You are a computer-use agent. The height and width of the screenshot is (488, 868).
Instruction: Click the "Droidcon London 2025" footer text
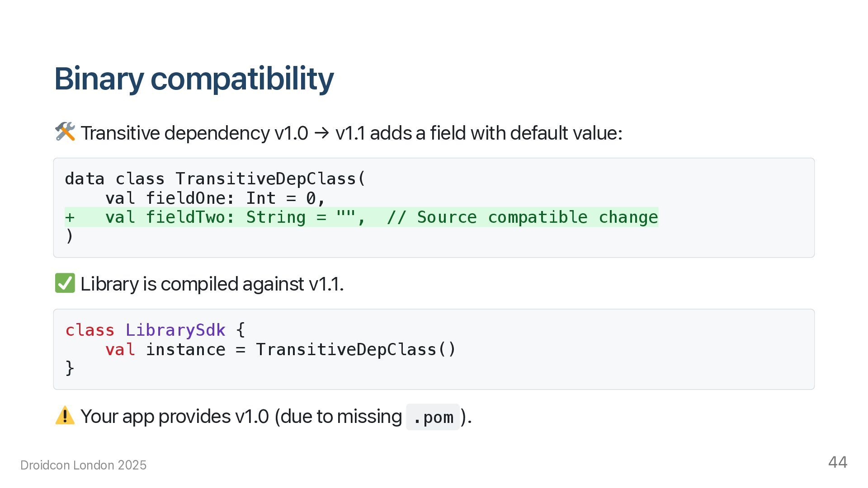pos(84,465)
